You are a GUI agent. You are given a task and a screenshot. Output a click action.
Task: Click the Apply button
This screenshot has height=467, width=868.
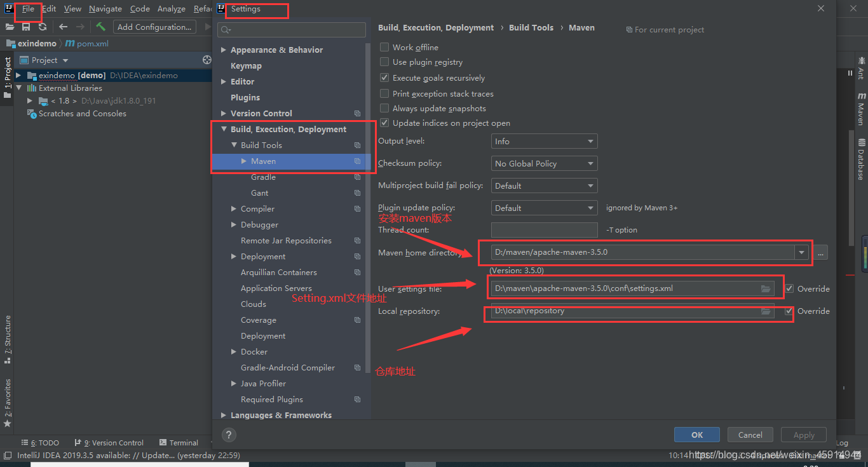pos(804,435)
